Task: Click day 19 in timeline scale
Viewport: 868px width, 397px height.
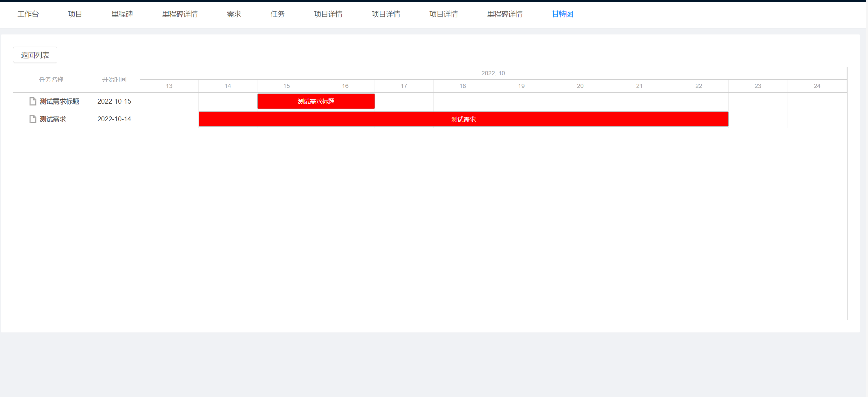Action: pyautogui.click(x=521, y=86)
